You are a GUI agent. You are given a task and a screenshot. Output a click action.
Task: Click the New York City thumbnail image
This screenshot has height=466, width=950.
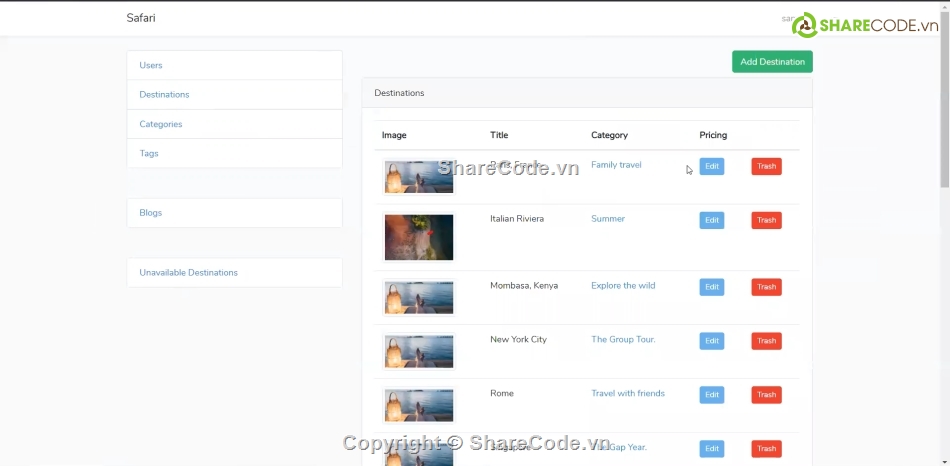tap(419, 351)
